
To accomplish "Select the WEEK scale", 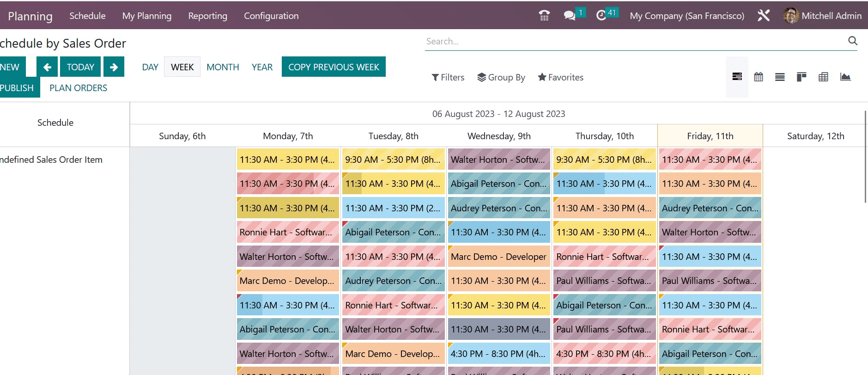I will [182, 67].
